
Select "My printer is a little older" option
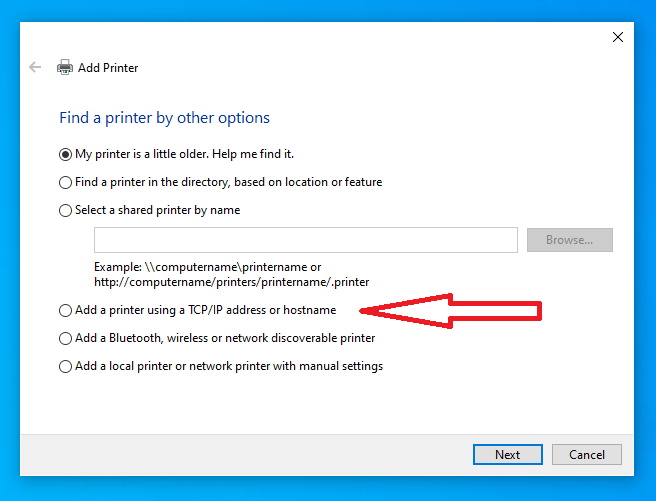click(66, 154)
